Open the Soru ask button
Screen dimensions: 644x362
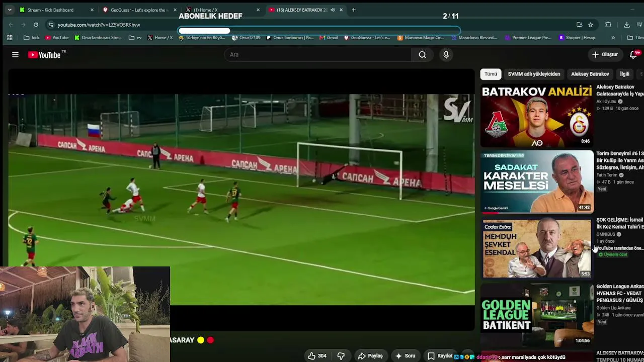pyautogui.click(x=405, y=356)
